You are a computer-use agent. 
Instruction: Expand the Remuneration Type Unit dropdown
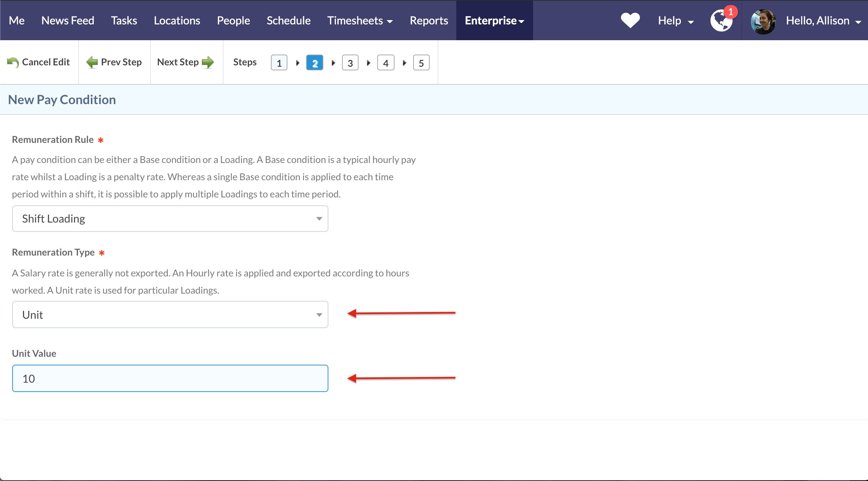(x=170, y=314)
